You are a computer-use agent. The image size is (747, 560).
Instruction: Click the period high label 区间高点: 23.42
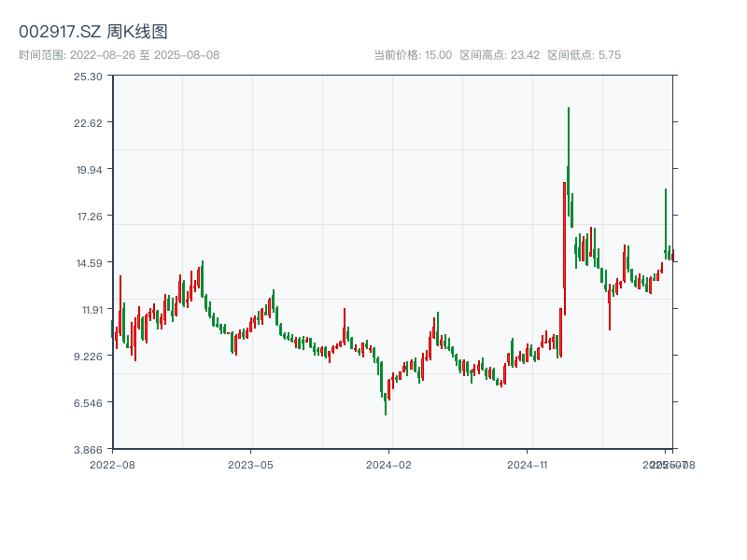tap(500, 55)
